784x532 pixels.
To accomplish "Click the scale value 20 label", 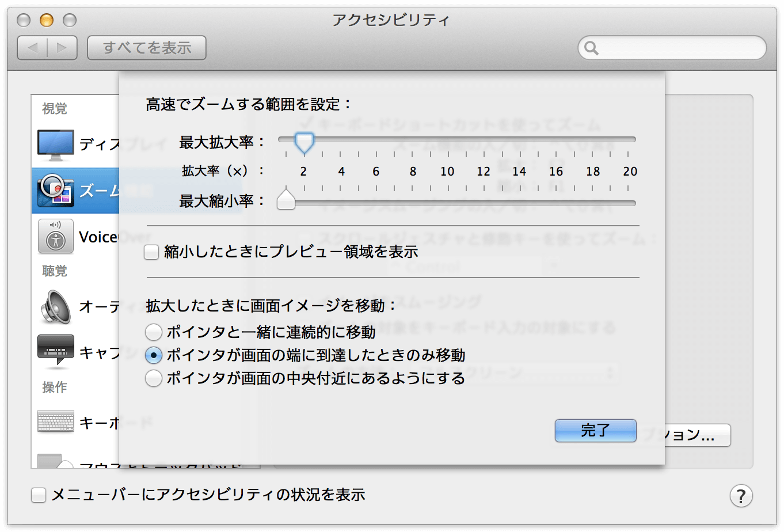I will (x=630, y=172).
